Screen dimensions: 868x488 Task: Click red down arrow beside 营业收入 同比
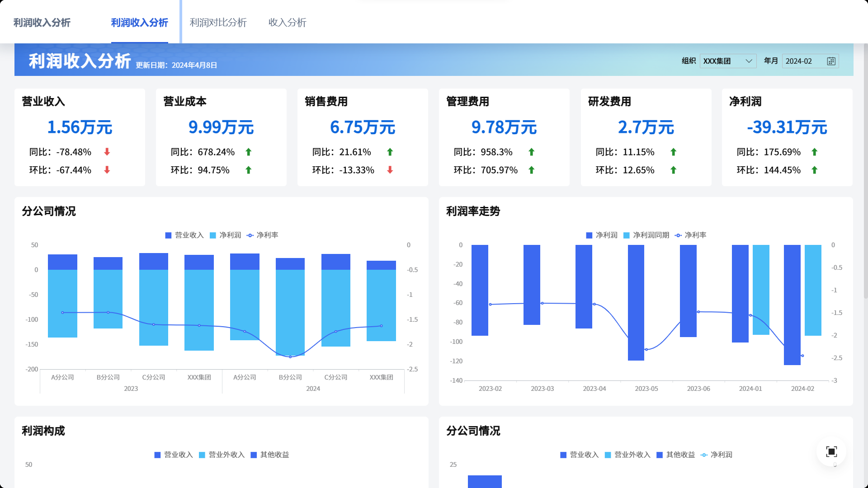(107, 152)
